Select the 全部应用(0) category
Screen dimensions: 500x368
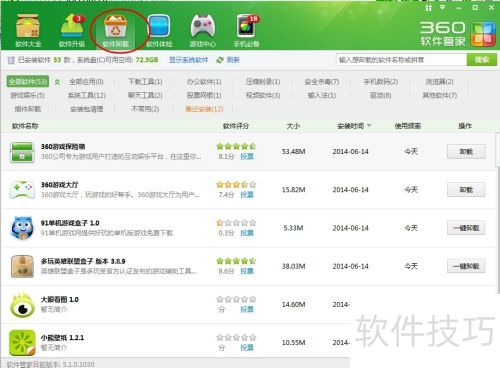[x=86, y=82]
